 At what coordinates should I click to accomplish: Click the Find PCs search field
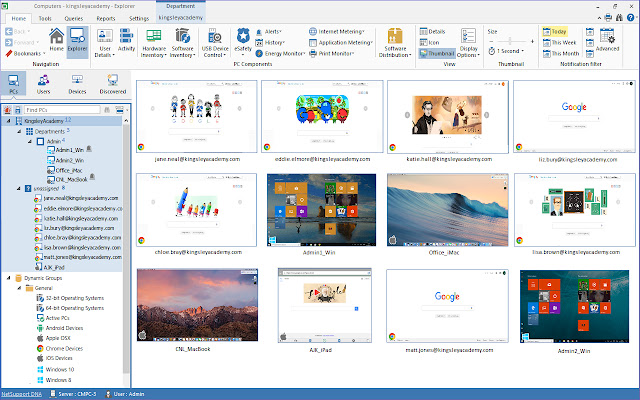click(x=62, y=110)
